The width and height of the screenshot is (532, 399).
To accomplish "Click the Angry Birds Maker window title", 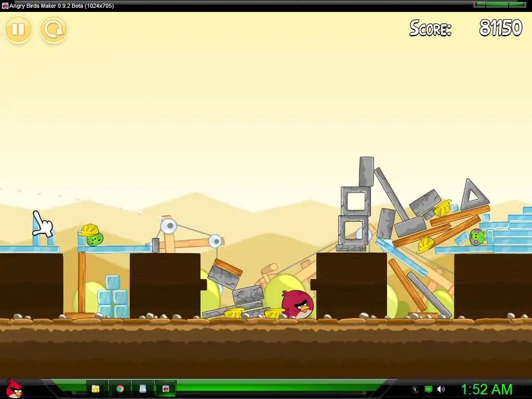I will click(61, 6).
